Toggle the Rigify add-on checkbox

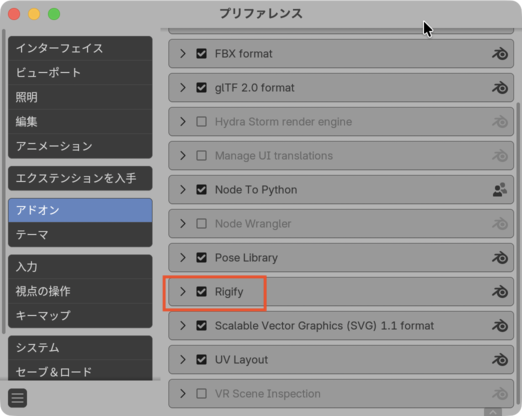[x=201, y=292]
